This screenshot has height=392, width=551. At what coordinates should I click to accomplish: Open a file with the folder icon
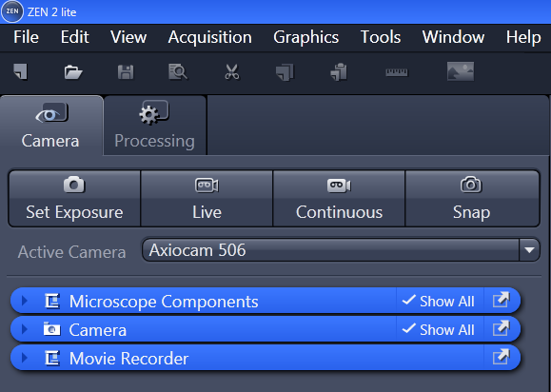73,72
